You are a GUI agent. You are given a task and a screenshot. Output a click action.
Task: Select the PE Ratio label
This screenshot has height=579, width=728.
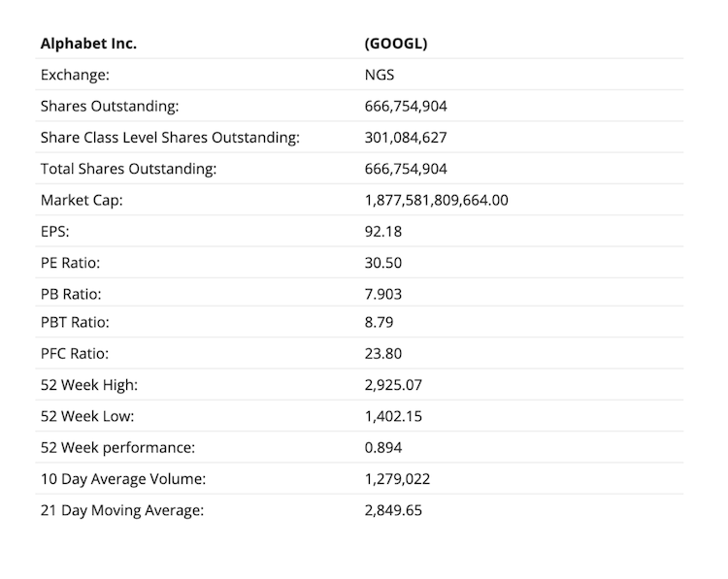click(x=71, y=263)
